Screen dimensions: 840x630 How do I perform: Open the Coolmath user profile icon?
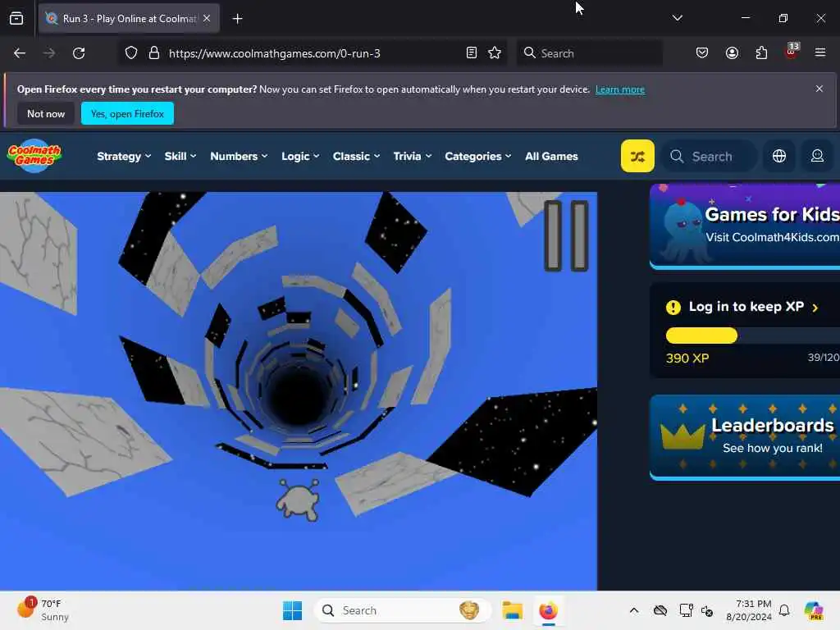818,156
